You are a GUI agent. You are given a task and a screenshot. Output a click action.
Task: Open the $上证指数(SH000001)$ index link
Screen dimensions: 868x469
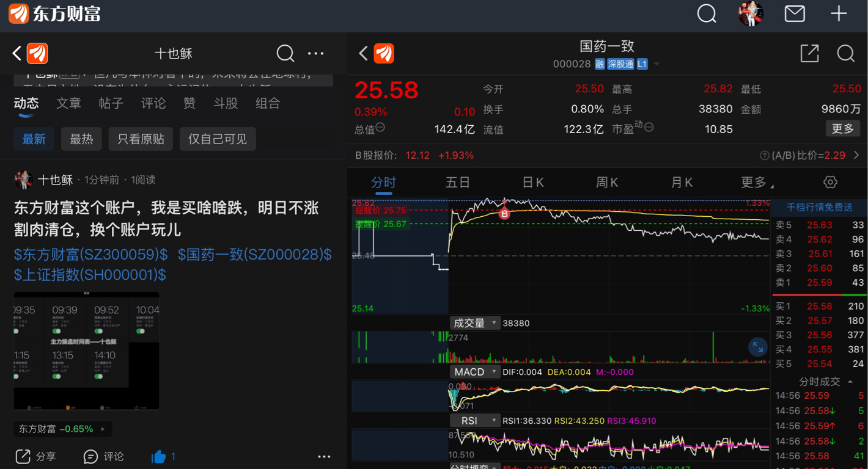(90, 275)
